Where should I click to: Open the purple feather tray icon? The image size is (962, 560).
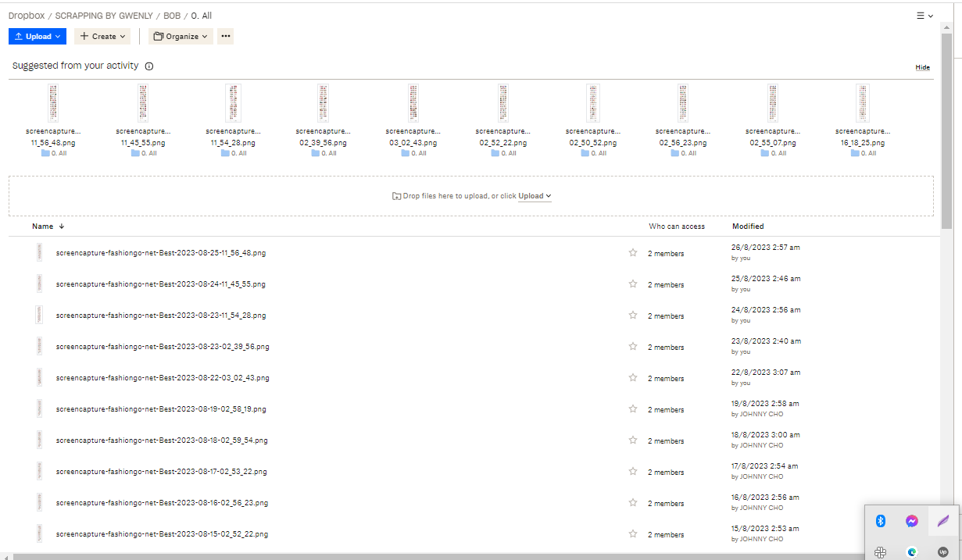[942, 521]
